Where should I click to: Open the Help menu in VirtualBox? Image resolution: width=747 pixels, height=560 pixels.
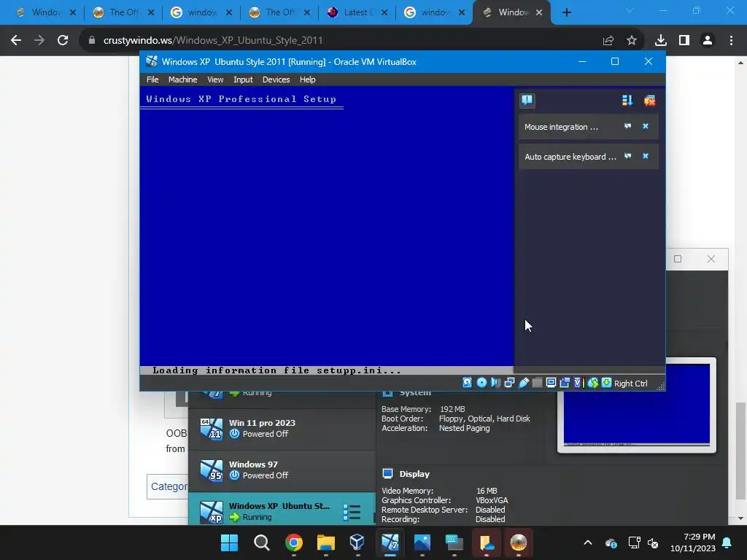click(x=307, y=79)
